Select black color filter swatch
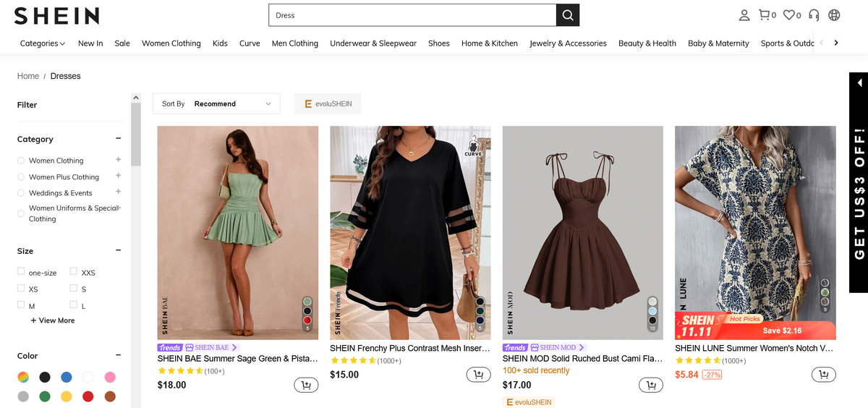This screenshot has width=868, height=408. 45,377
